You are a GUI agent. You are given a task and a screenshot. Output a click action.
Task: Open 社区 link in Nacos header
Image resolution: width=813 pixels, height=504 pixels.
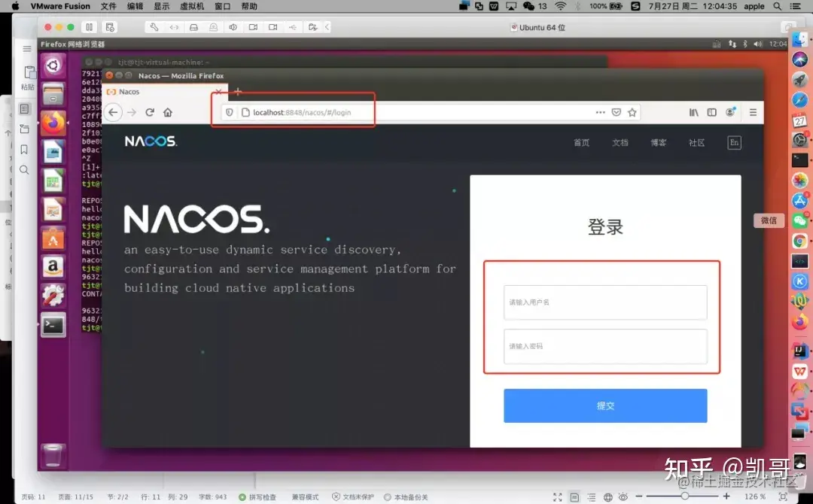click(697, 142)
